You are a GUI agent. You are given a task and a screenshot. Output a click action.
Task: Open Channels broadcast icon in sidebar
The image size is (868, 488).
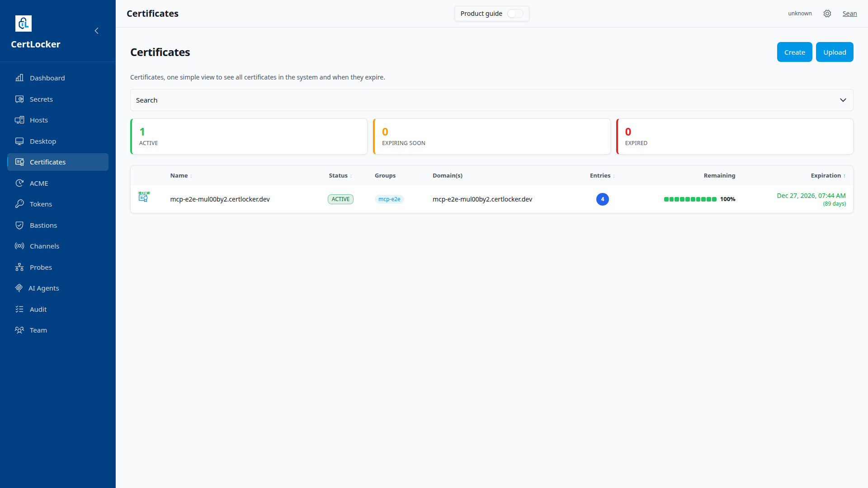(x=19, y=246)
